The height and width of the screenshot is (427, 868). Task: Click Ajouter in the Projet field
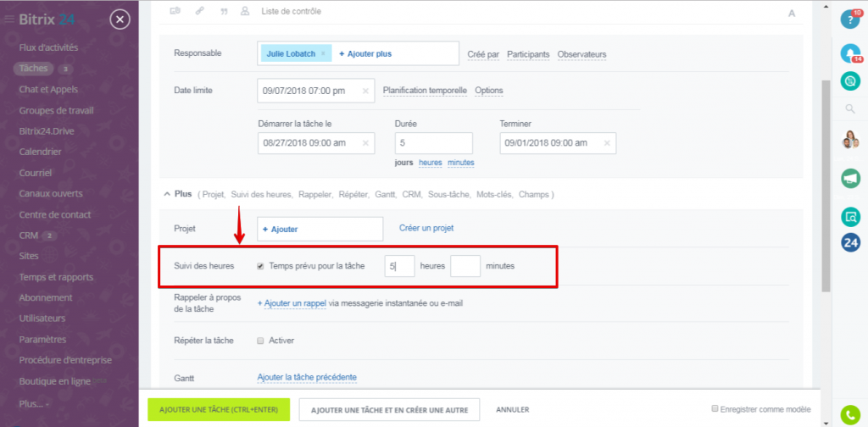[280, 230]
